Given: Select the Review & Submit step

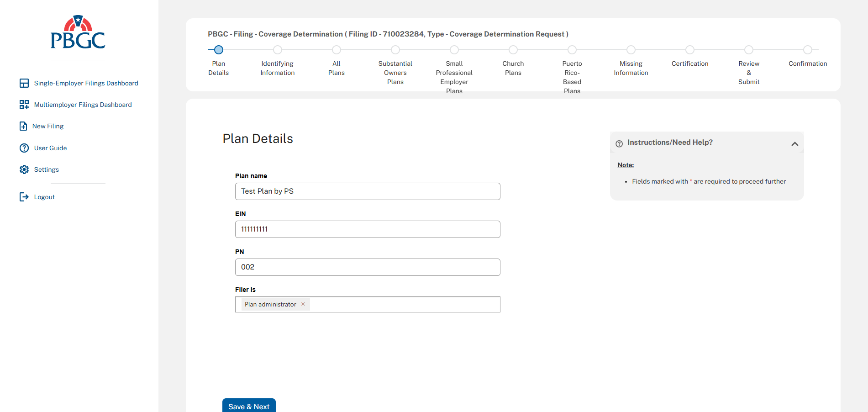Looking at the screenshot, I should pos(748,50).
